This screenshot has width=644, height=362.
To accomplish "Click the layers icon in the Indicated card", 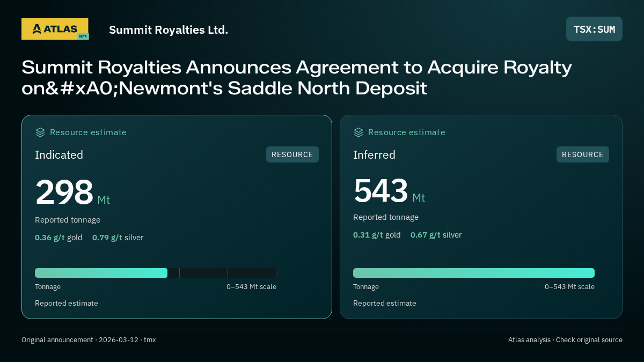I will 40,132.
